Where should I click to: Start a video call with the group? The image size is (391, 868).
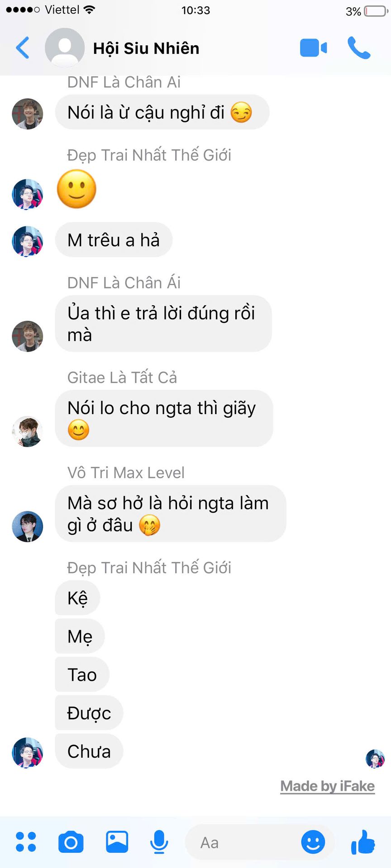point(313,48)
